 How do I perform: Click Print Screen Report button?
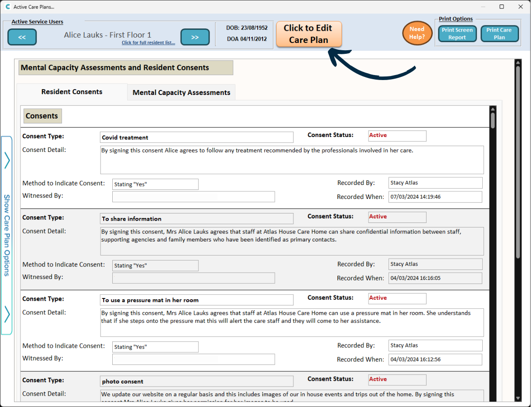[x=457, y=33]
